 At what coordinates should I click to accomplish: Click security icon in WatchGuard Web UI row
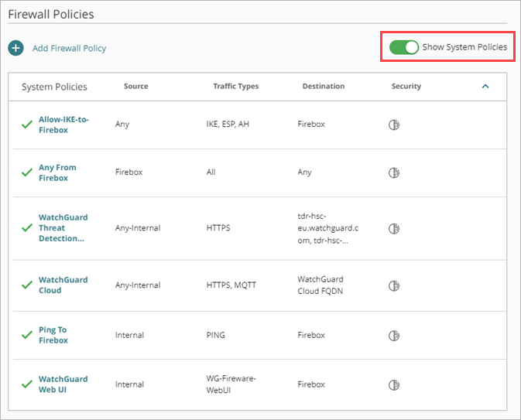pos(394,384)
